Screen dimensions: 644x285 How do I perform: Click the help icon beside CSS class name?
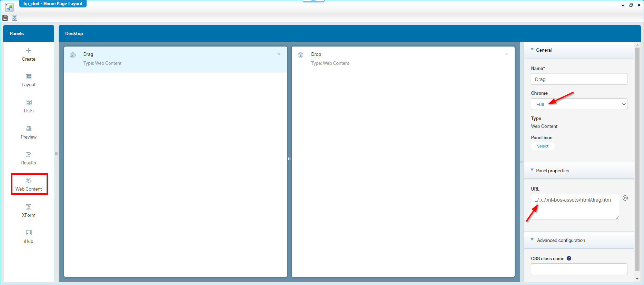tap(569, 258)
